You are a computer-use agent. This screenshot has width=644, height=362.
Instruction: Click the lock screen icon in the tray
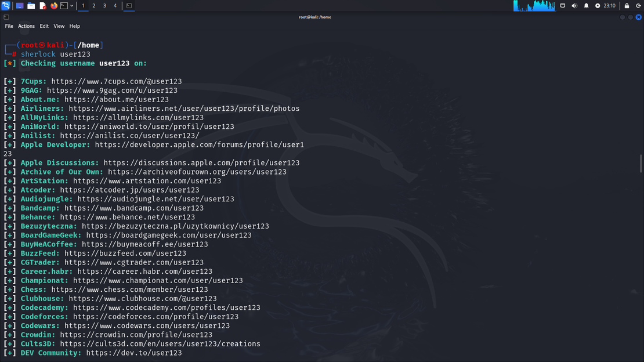(625, 5)
